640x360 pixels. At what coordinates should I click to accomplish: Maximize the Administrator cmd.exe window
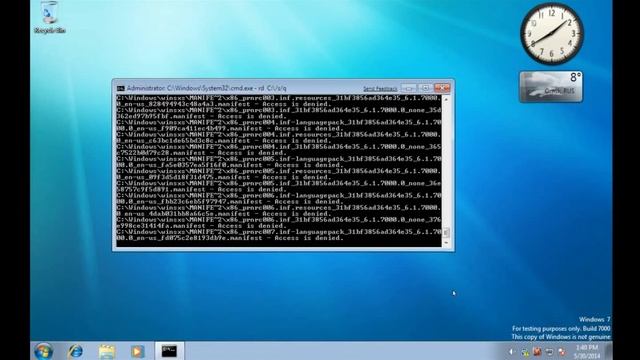[x=425, y=88]
